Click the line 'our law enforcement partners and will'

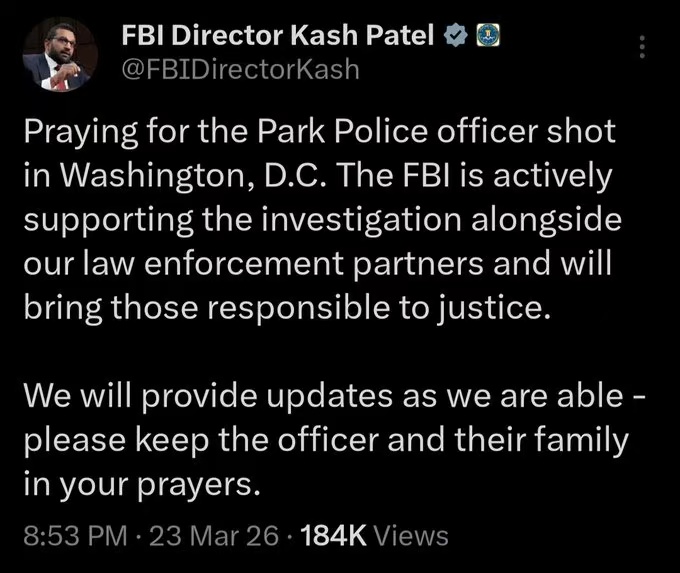pyautogui.click(x=318, y=262)
